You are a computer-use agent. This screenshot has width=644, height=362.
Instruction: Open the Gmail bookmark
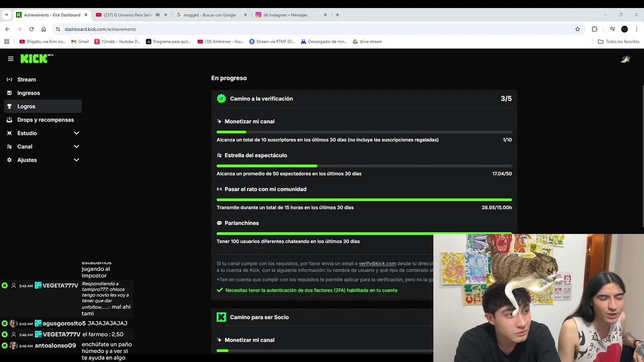[x=80, y=42]
